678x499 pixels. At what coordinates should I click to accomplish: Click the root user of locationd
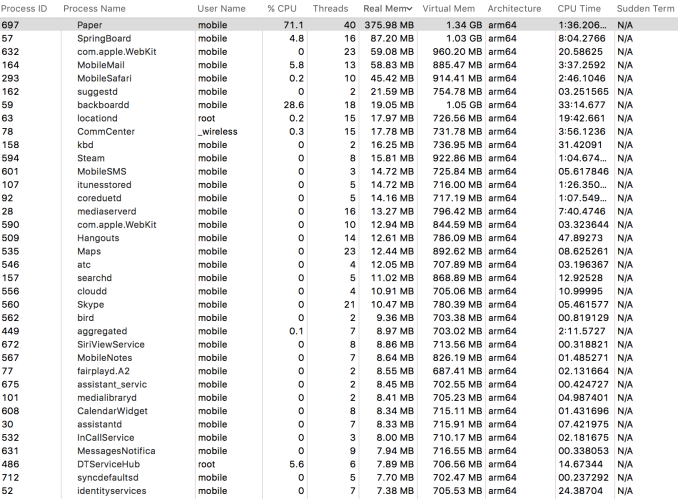[207, 118]
